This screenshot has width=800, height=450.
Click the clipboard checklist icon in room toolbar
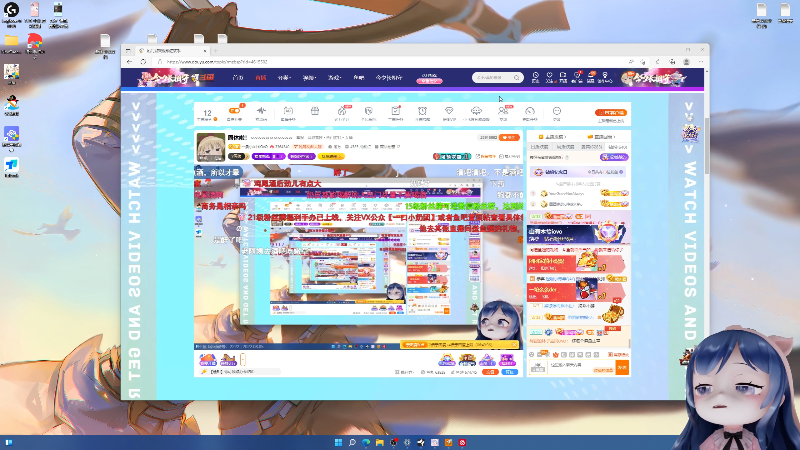[395, 110]
